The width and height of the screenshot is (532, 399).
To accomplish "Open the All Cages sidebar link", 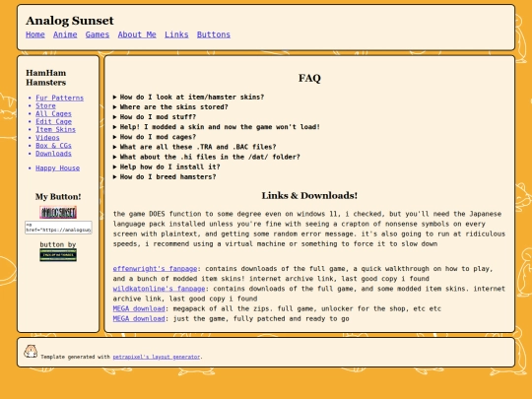I will 53,113.
